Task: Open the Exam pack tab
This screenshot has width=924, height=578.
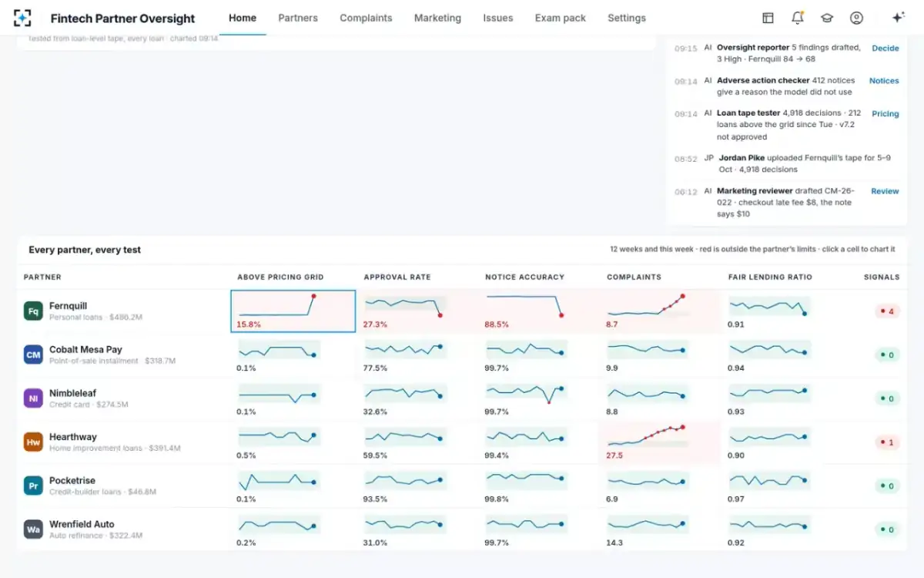Action: click(x=561, y=18)
